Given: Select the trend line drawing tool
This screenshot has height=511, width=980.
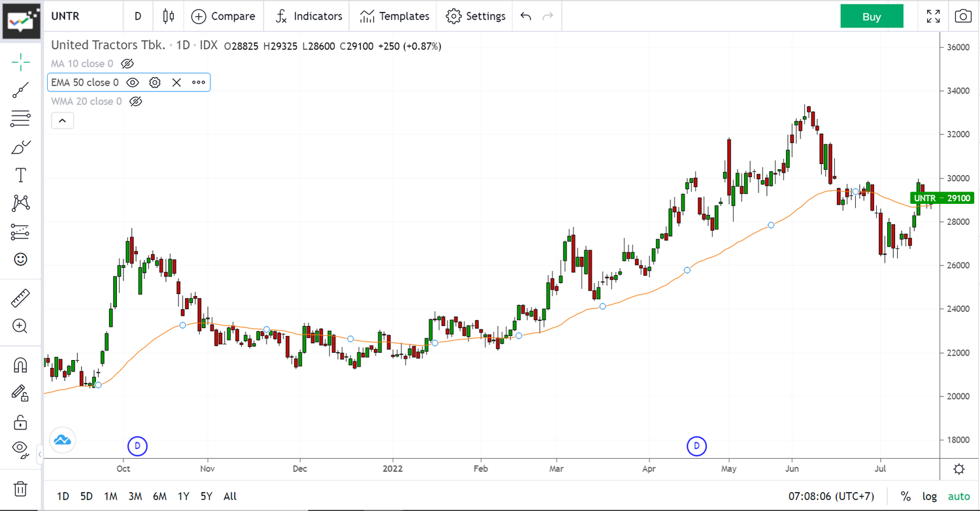Looking at the screenshot, I should click(x=20, y=91).
